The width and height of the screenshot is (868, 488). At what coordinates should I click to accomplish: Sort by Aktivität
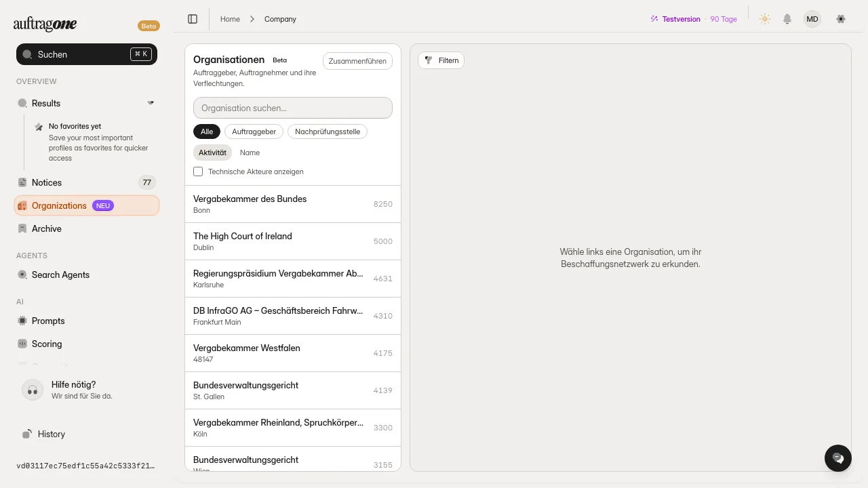(x=212, y=152)
